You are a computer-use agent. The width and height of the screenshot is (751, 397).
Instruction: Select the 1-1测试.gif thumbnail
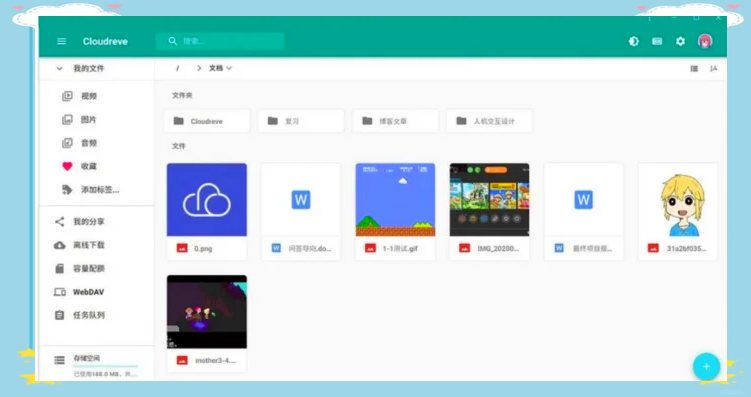click(395, 200)
